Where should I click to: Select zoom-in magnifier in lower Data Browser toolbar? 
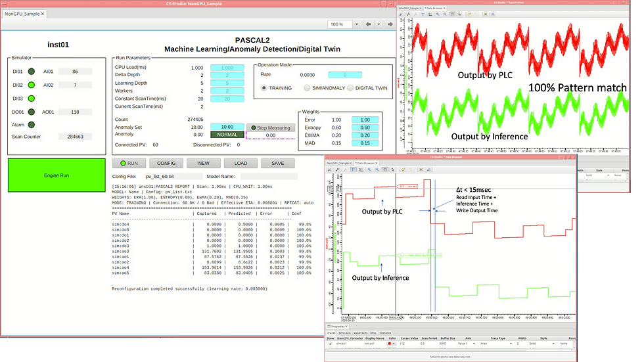tap(369, 170)
